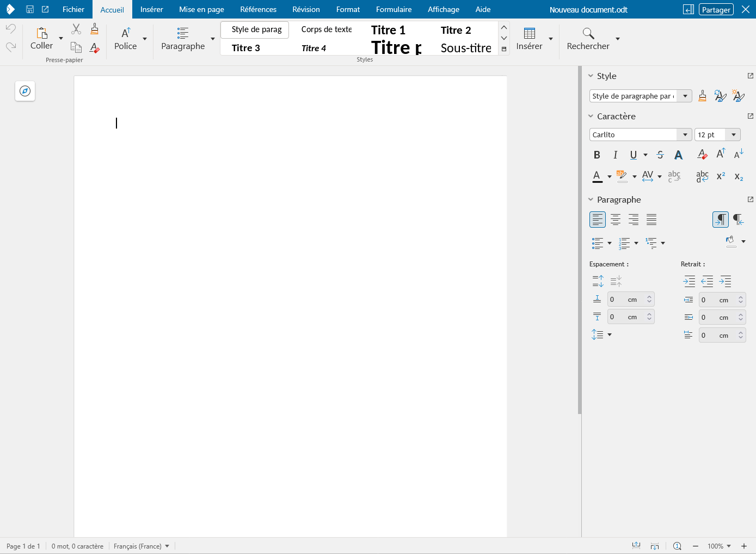Viewport: 756px width, 554px height.
Task: Click the New style from selection icon
Action: coord(738,96)
